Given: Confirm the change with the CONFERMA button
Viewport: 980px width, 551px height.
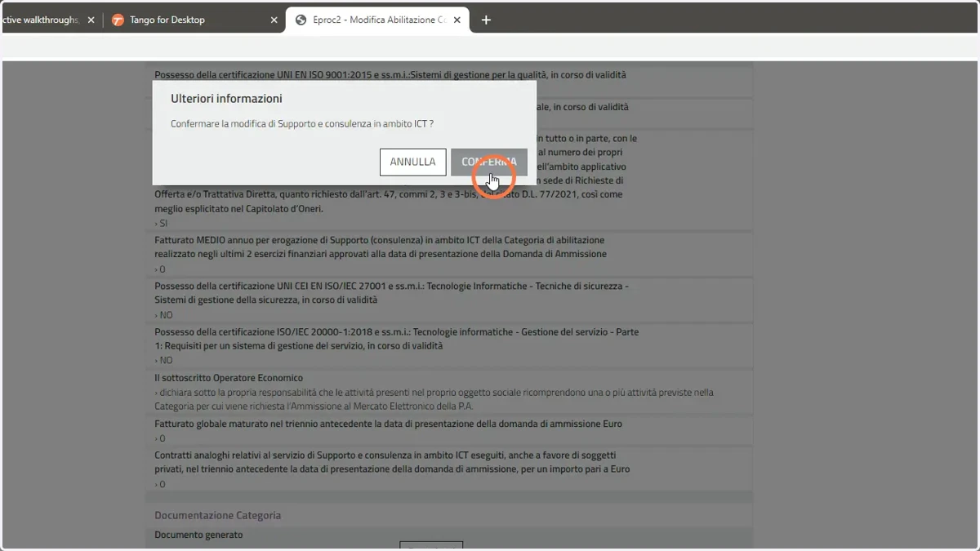Looking at the screenshot, I should 489,162.
